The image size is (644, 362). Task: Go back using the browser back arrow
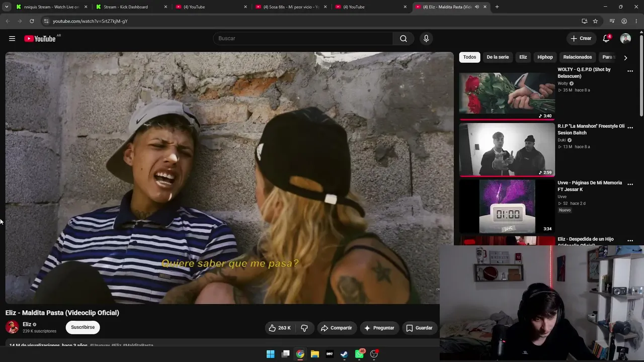click(x=8, y=21)
